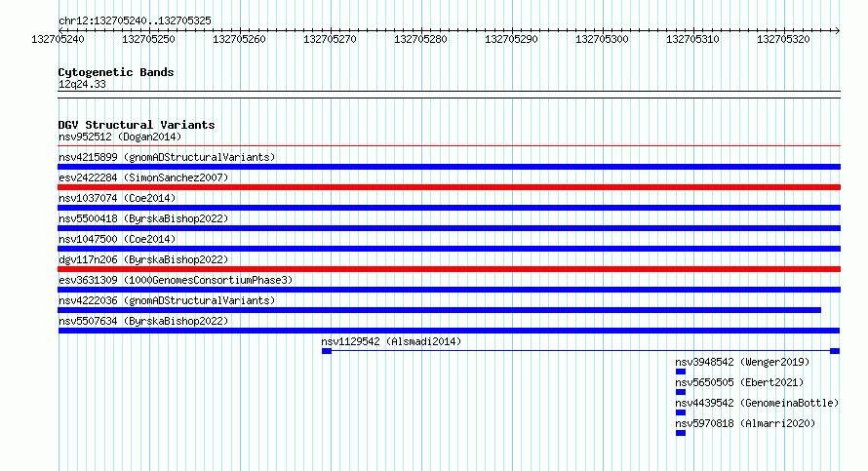The height and width of the screenshot is (471, 868).
Task: Click the chr12:132705240..132705325 region label
Action: tap(135, 21)
